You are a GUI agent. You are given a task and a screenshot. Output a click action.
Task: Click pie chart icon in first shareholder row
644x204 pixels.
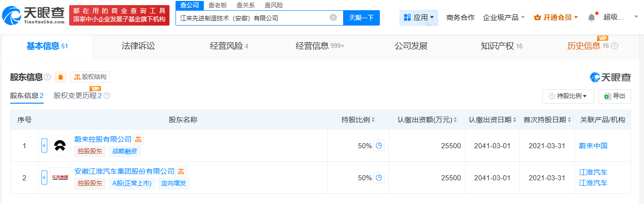(x=379, y=145)
